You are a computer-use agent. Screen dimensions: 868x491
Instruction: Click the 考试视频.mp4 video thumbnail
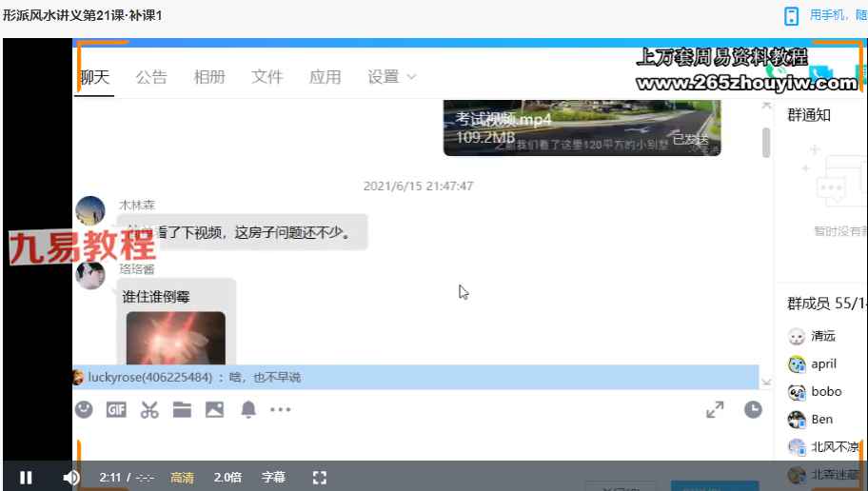pyautogui.click(x=582, y=127)
